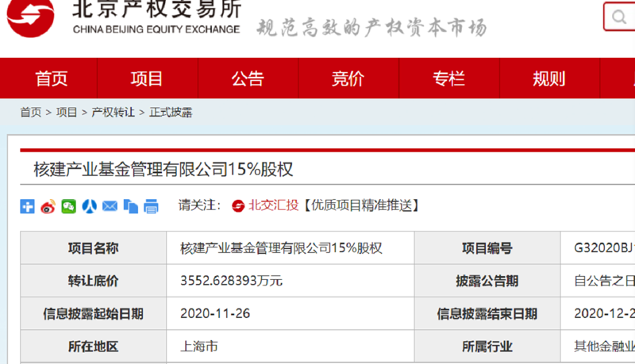The height and width of the screenshot is (364, 635).
Task: Click the 信息披露起始日期 table label
Action: [93, 313]
